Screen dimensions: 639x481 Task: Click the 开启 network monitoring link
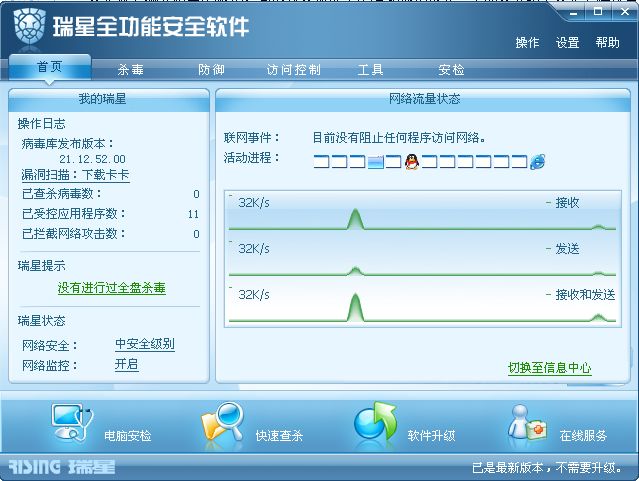(x=126, y=364)
